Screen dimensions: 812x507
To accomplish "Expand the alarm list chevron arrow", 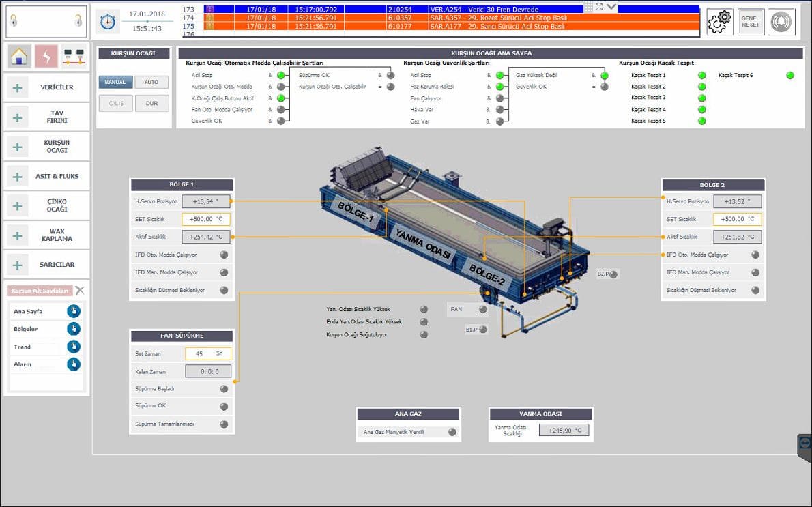I will [x=611, y=7].
